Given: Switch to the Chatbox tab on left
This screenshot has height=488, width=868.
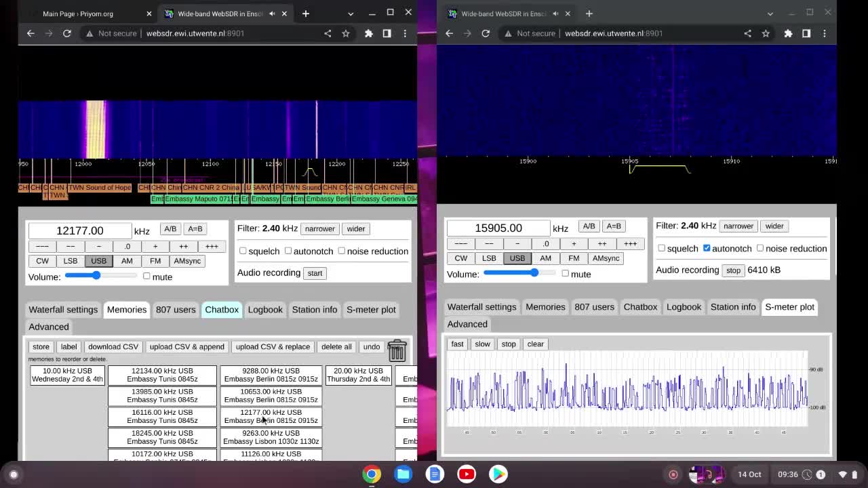Looking at the screenshot, I should (222, 309).
